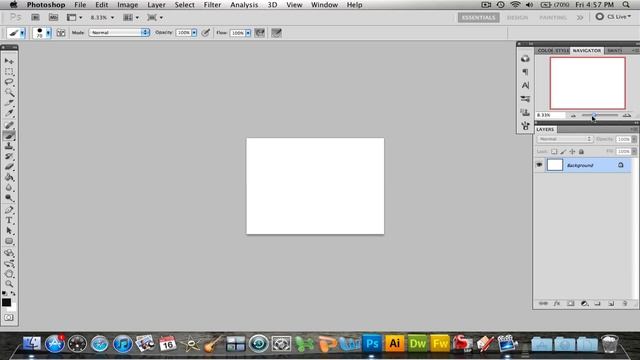Select the 3D Camera Rotate tool
Viewport: 640px width, 360px height.
tap(9, 264)
